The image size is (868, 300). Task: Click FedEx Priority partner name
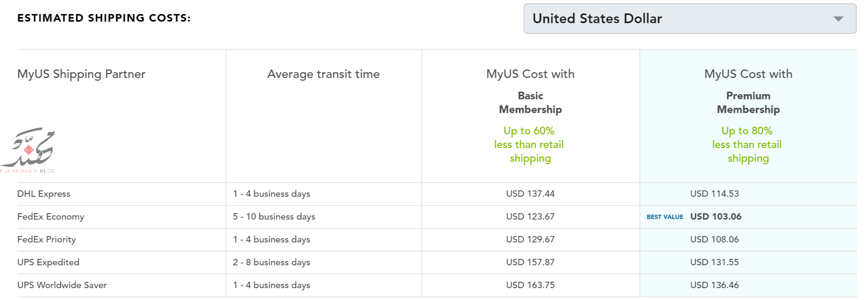[47, 239]
